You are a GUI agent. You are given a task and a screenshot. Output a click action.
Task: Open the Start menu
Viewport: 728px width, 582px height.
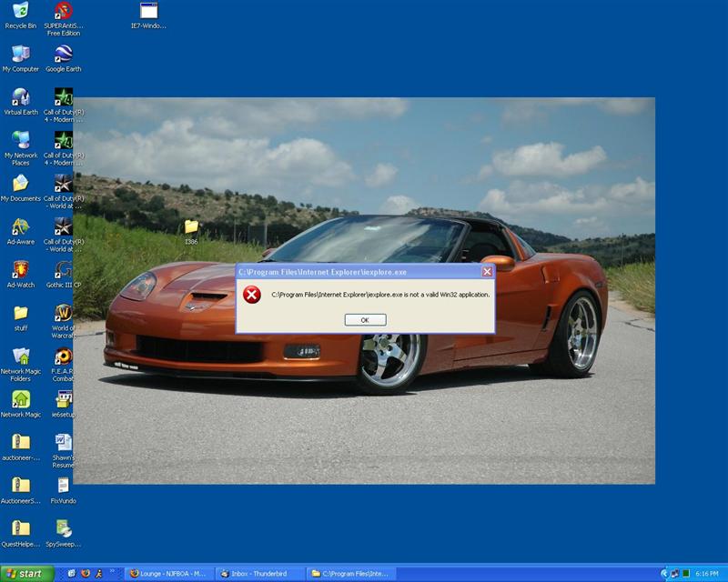pyautogui.click(x=26, y=574)
